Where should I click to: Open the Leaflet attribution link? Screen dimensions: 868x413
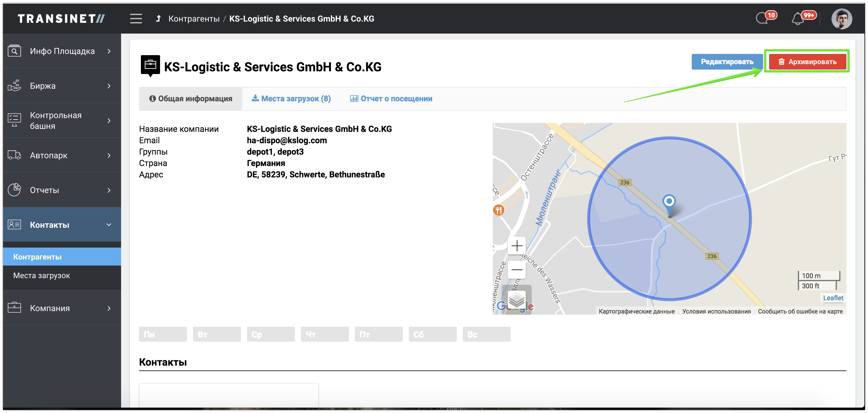pos(833,298)
